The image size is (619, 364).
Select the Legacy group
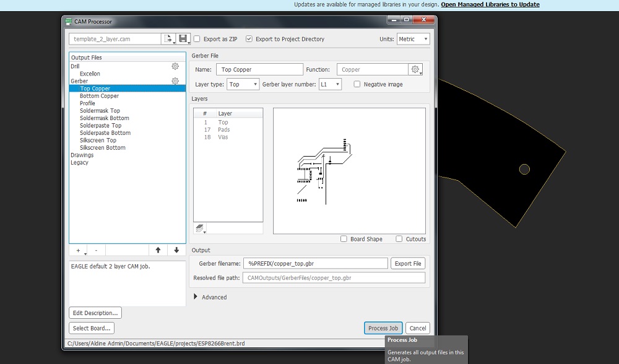79,163
